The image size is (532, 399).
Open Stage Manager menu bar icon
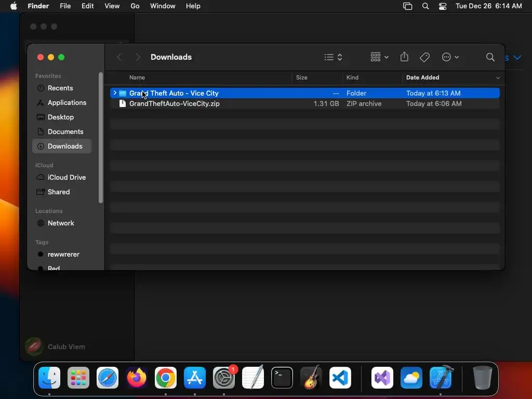click(407, 6)
